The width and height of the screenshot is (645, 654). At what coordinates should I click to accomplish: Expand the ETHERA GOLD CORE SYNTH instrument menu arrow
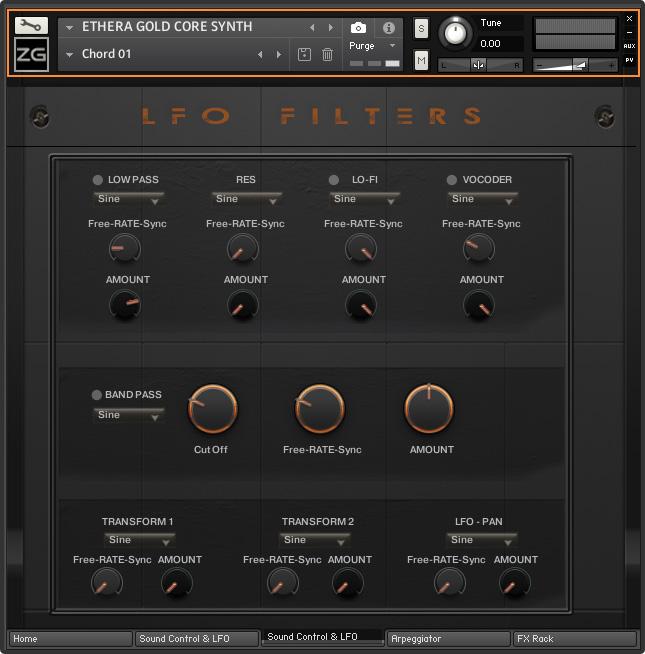pyautogui.click(x=70, y=28)
